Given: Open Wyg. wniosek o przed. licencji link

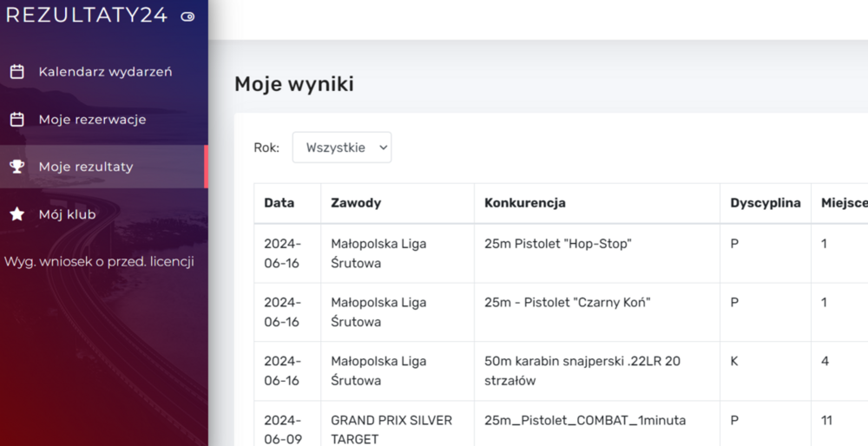Looking at the screenshot, I should coord(99,261).
